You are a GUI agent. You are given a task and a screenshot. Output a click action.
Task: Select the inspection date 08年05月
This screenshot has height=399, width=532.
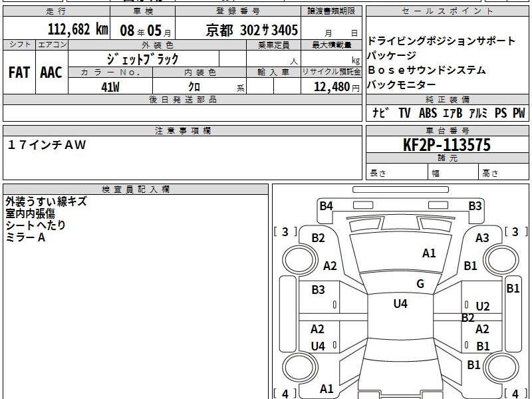146,31
